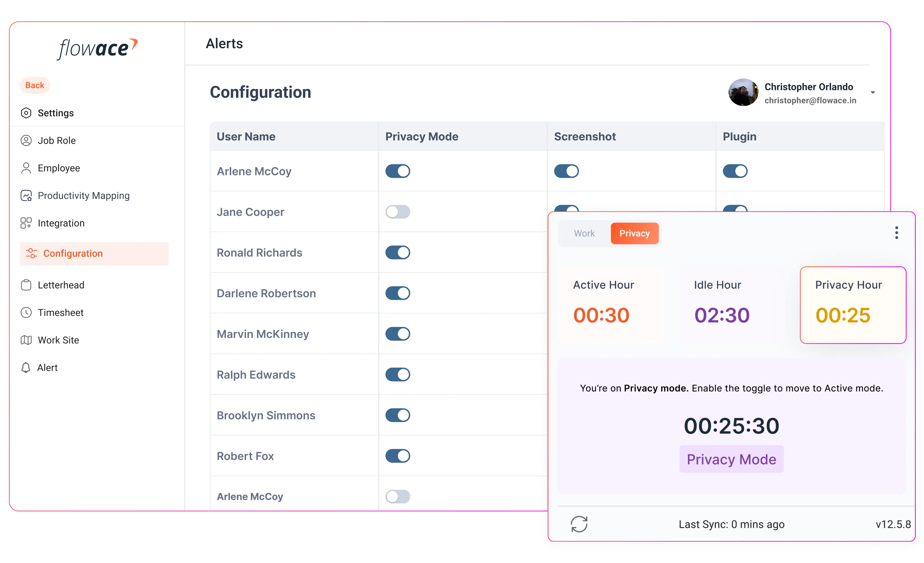Image resolution: width=924 pixels, height=563 pixels.
Task: Select Configuration in the sidebar
Action: pyautogui.click(x=94, y=254)
